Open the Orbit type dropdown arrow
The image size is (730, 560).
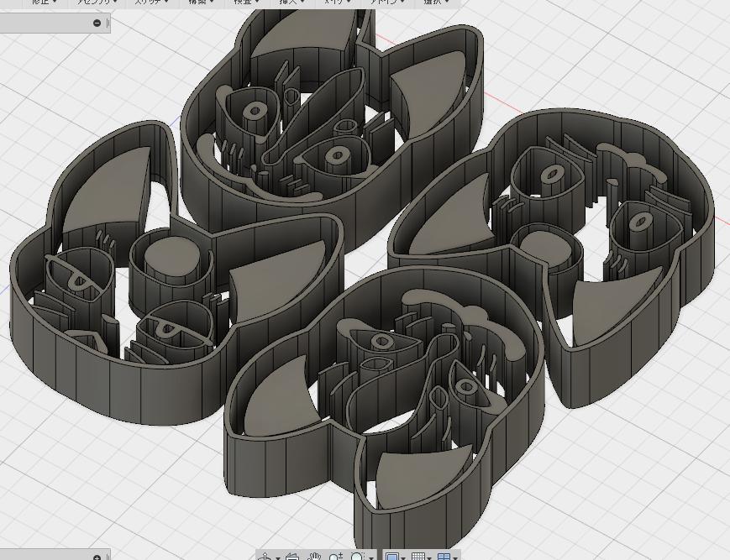277,557
